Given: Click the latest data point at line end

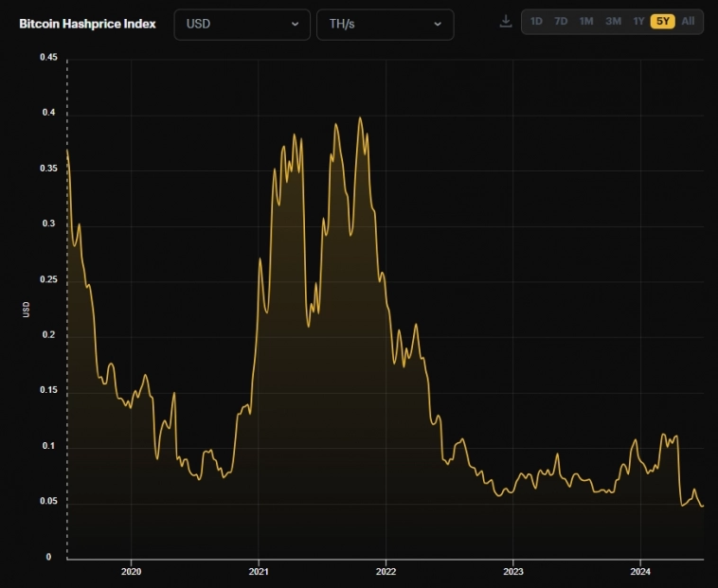Looking at the screenshot, I should pos(703,506).
